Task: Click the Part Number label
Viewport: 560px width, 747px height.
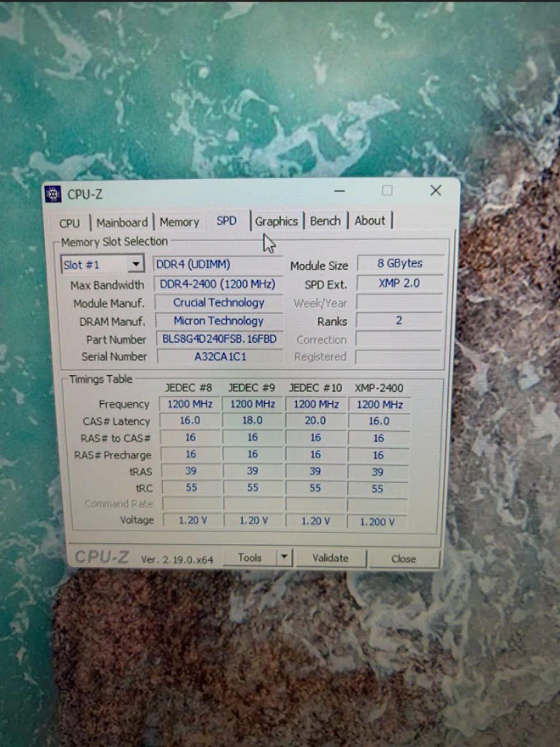Action: click(116, 340)
